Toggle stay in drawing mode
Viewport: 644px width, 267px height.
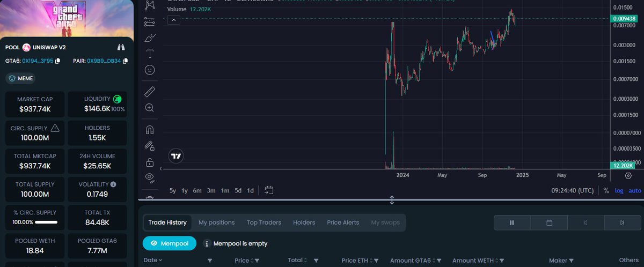(150, 146)
